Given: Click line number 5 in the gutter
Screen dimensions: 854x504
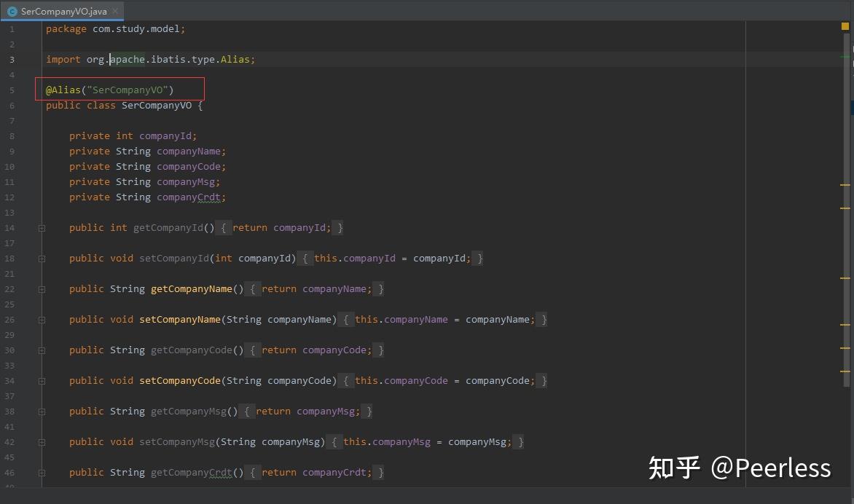Looking at the screenshot, I should tap(12, 90).
